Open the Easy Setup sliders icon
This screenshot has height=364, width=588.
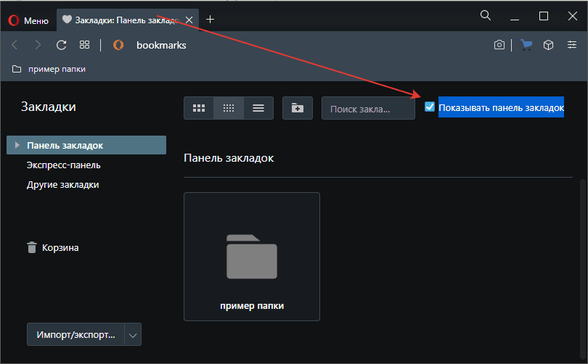click(572, 44)
